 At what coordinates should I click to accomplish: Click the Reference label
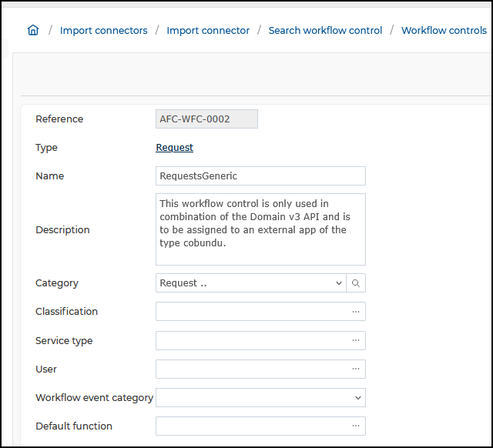point(59,119)
